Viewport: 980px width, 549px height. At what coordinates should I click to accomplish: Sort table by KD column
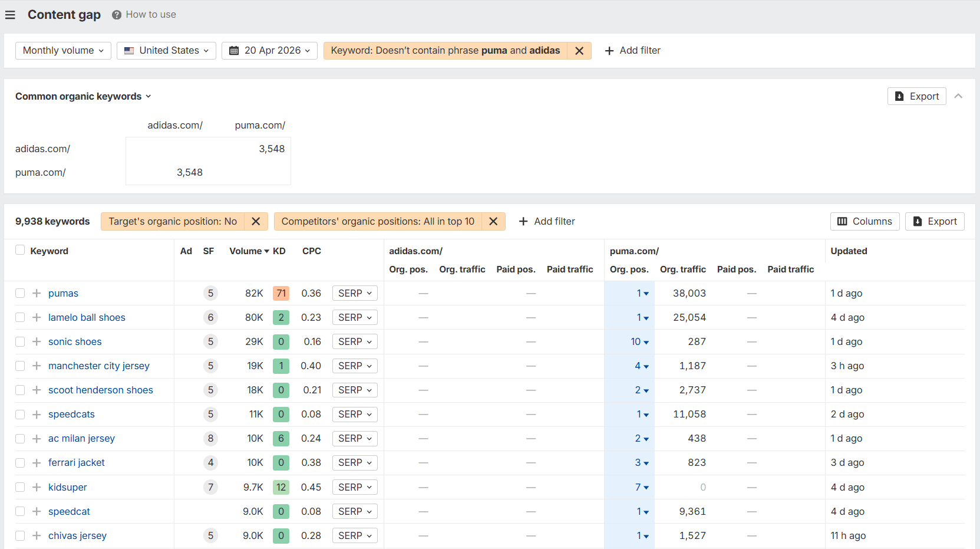click(279, 251)
